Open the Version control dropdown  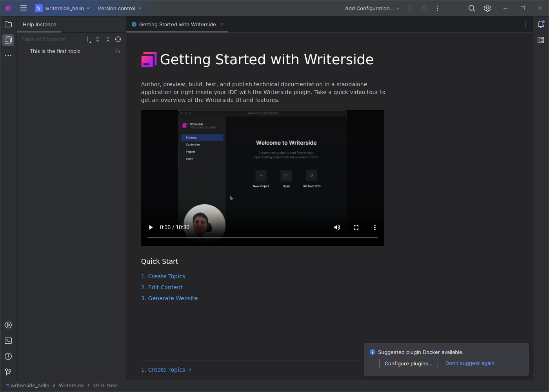119,8
